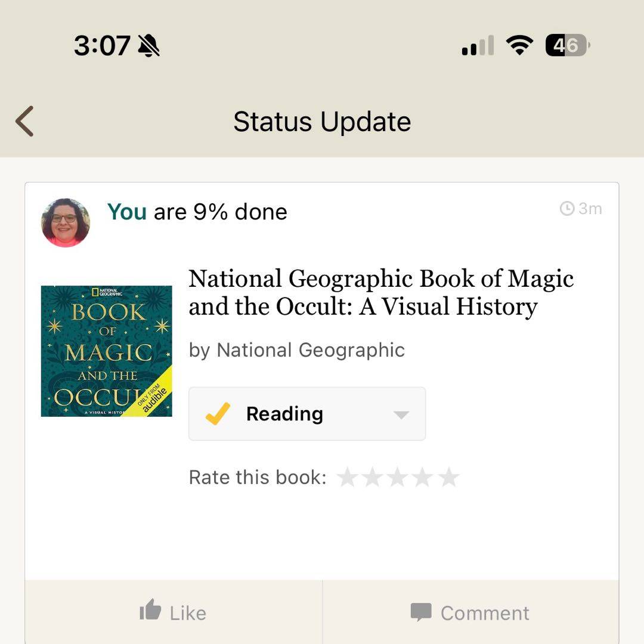
Task: Open the book title link
Action: [380, 292]
